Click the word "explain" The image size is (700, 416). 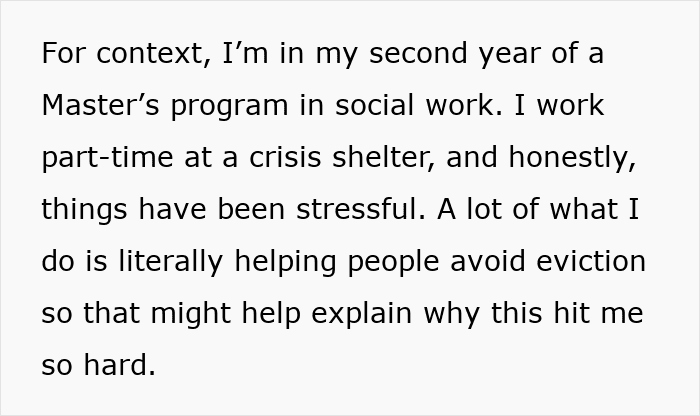click(x=361, y=315)
